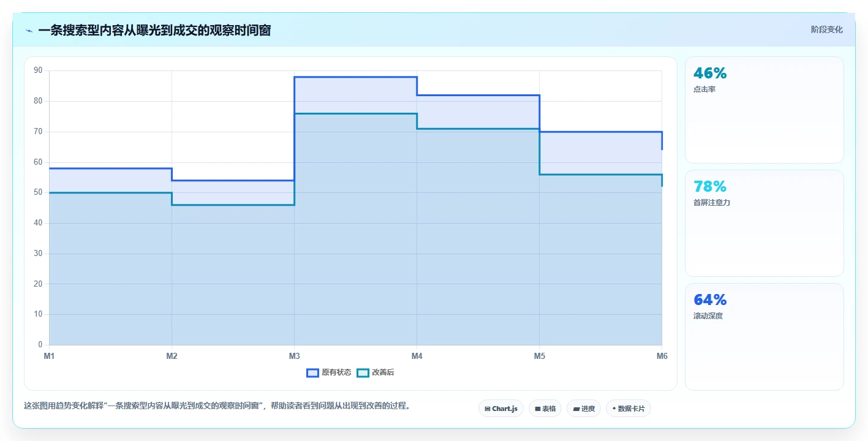
Task: Click the 50 y-axis tick label
Action: pyautogui.click(x=38, y=192)
